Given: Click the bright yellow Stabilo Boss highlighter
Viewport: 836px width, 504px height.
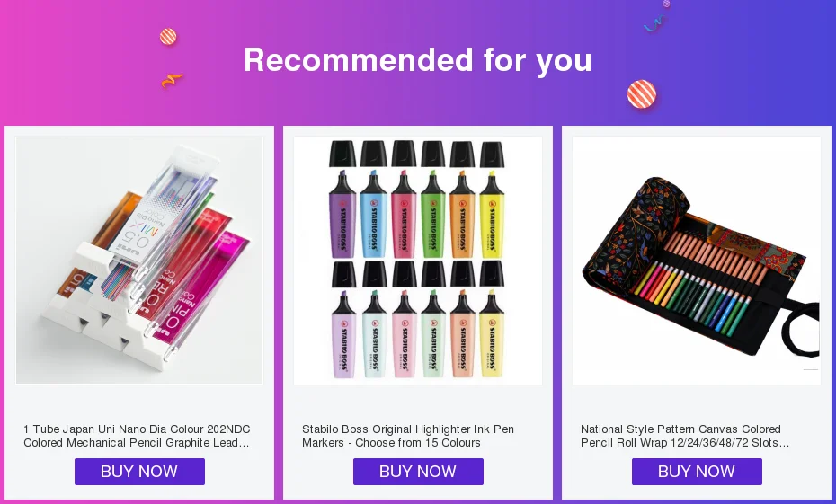Looking at the screenshot, I should tap(491, 216).
